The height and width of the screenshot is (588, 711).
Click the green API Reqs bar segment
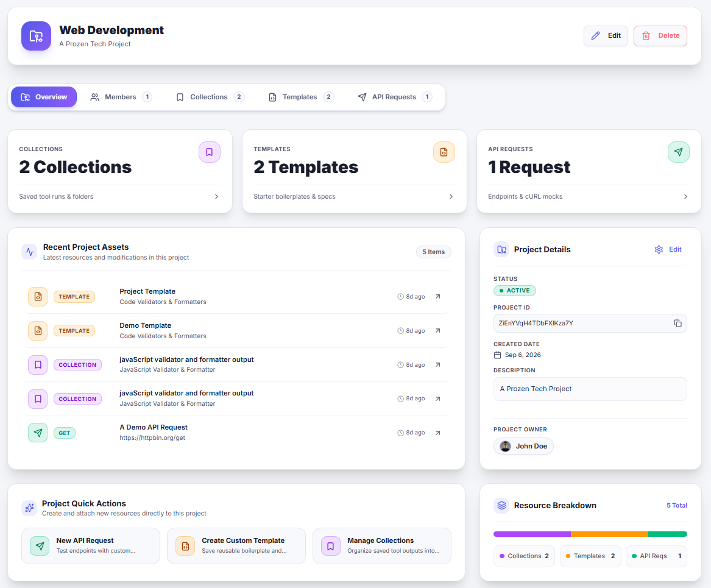(668, 534)
